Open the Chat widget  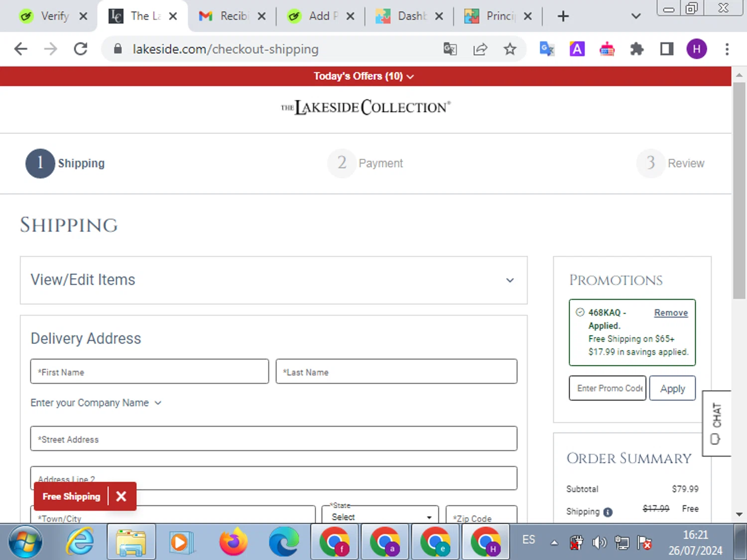point(717,423)
